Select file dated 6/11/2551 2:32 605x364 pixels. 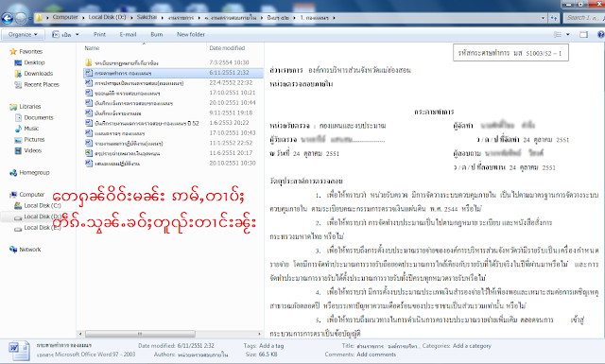tap(173, 73)
